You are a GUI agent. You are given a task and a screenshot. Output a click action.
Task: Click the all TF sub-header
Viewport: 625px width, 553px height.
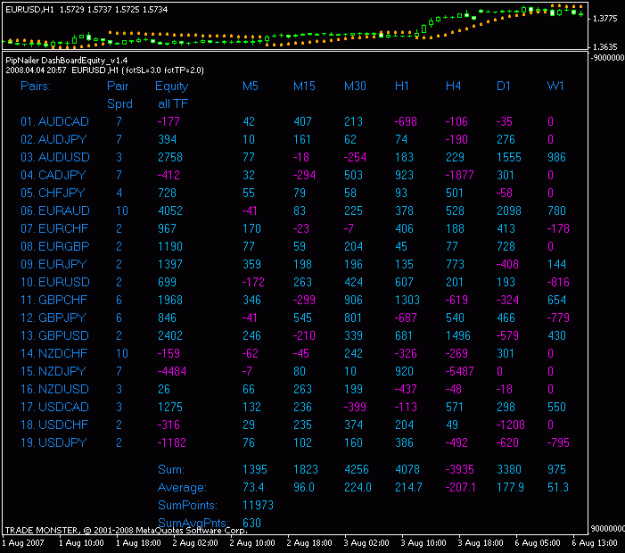(173, 104)
